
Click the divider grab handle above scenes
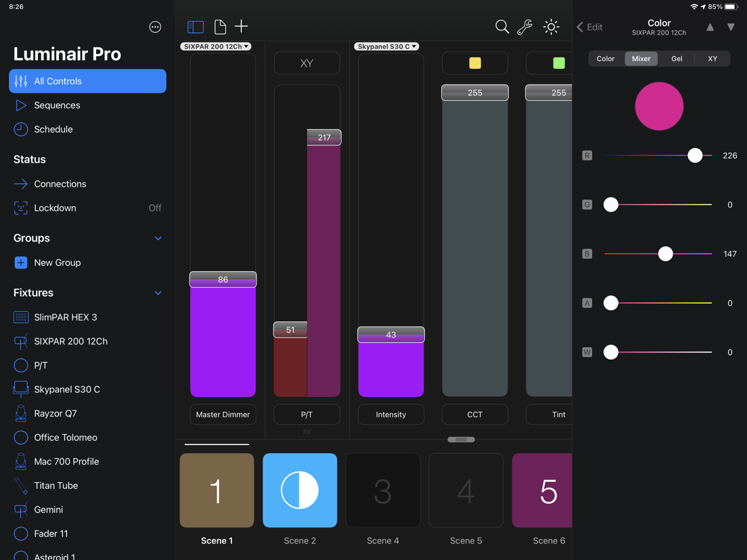[461, 440]
